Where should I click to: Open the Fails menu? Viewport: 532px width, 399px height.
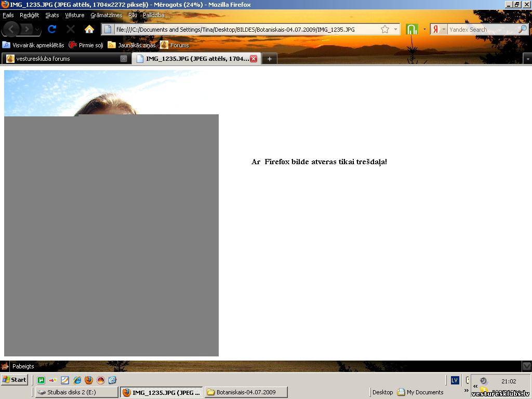click(8, 15)
